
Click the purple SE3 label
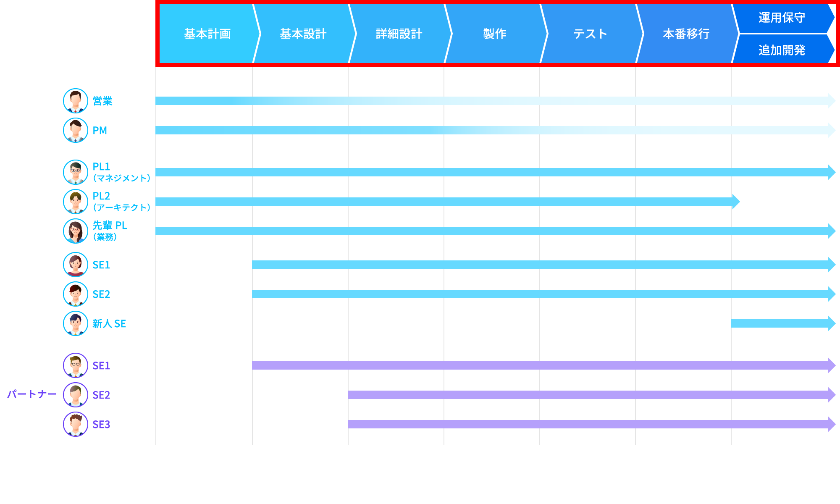point(101,424)
